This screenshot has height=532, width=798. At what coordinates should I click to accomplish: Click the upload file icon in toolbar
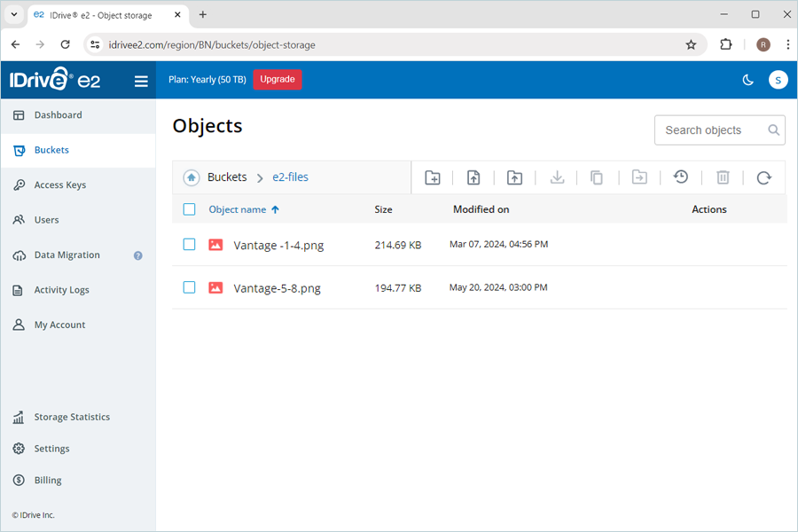click(473, 177)
